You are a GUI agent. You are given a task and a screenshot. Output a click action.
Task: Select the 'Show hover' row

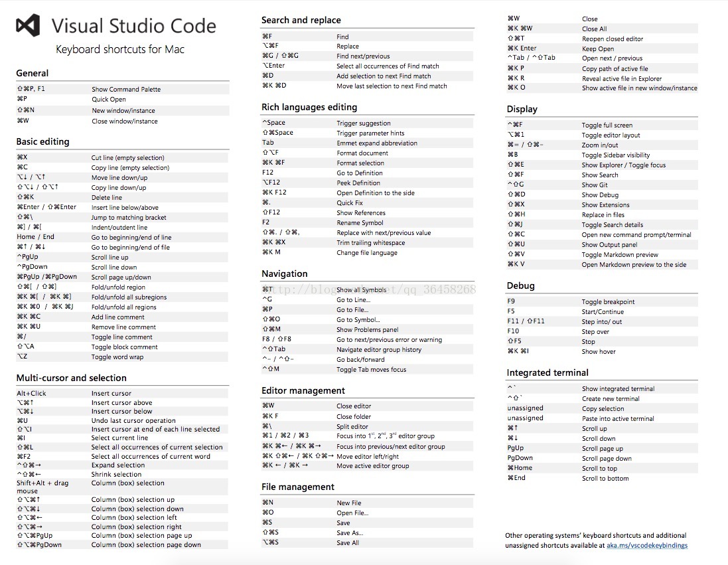pyautogui.click(x=602, y=351)
